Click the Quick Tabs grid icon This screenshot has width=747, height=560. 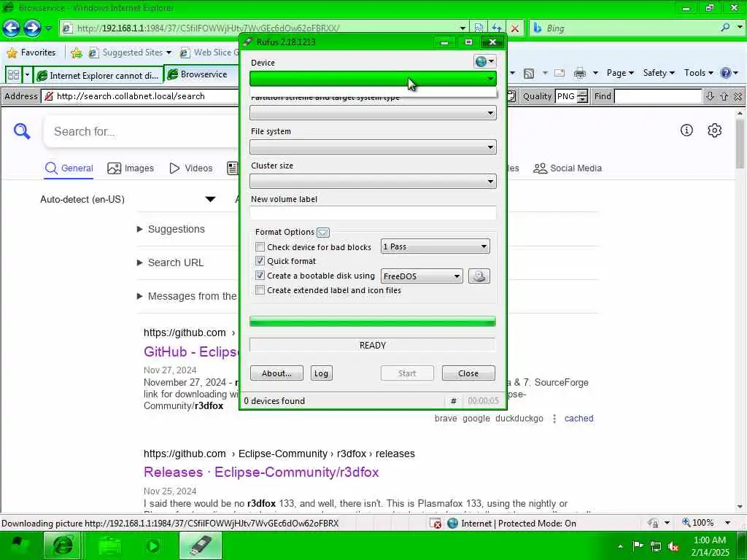pos(13,75)
